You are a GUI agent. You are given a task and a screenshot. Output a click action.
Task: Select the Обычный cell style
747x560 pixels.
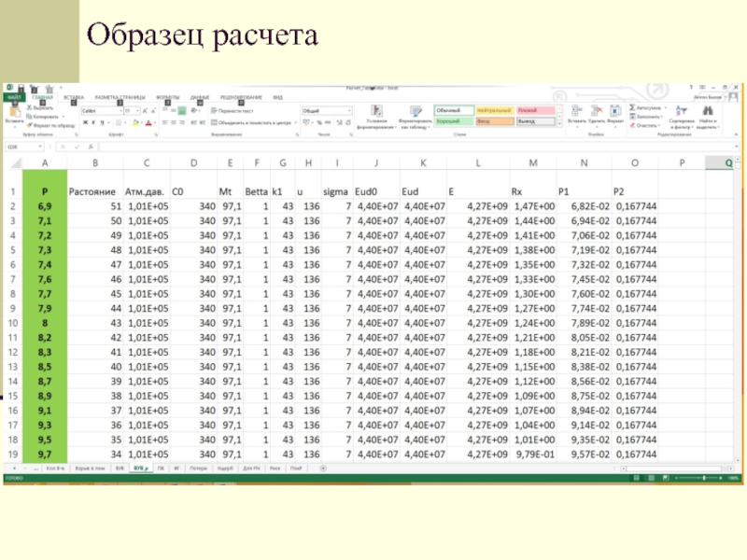pyautogui.click(x=454, y=110)
